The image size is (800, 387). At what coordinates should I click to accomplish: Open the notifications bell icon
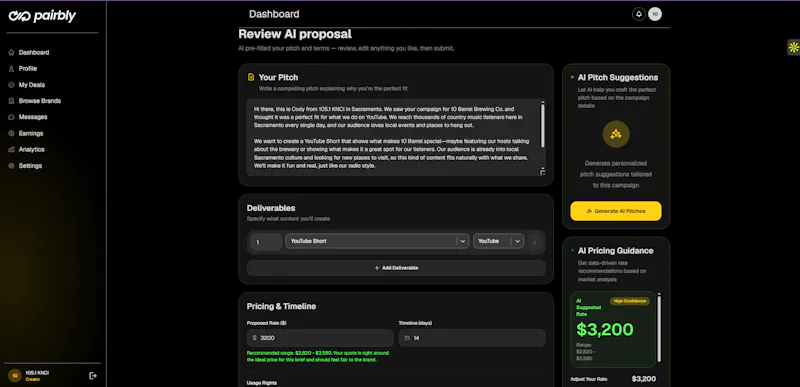tap(638, 14)
